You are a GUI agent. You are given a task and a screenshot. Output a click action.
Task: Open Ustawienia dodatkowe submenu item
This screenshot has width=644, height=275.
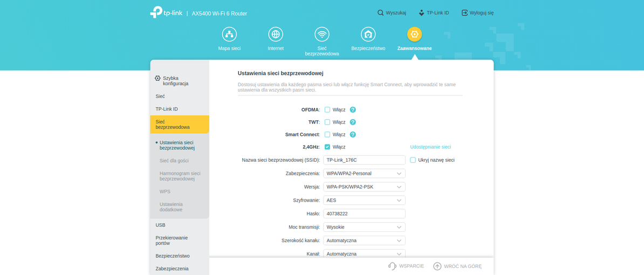pyautogui.click(x=172, y=207)
